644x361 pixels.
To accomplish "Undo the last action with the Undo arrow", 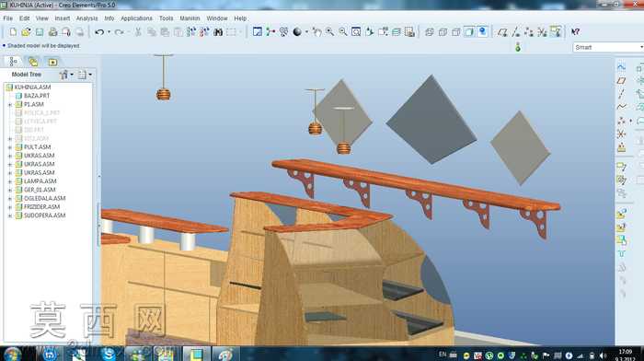I will click(99, 31).
